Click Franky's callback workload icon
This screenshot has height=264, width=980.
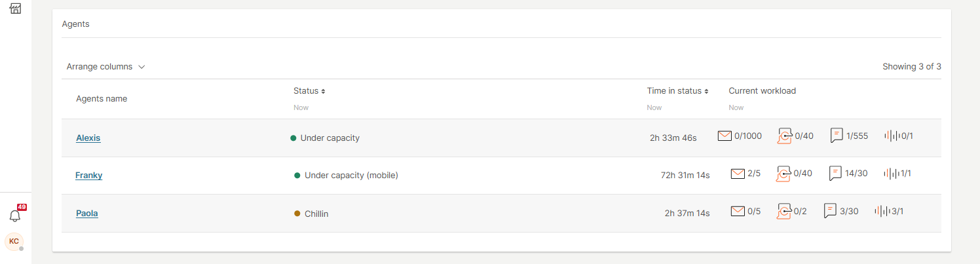784,174
